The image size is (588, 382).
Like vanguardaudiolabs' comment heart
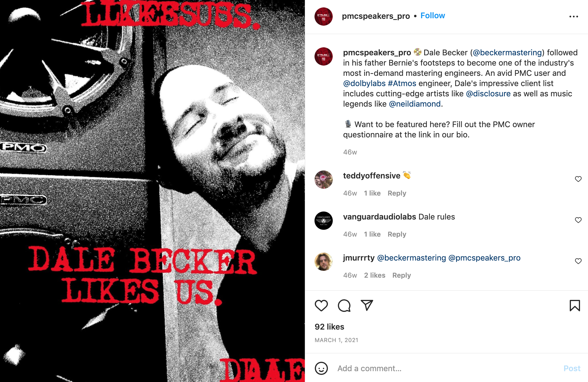point(578,220)
